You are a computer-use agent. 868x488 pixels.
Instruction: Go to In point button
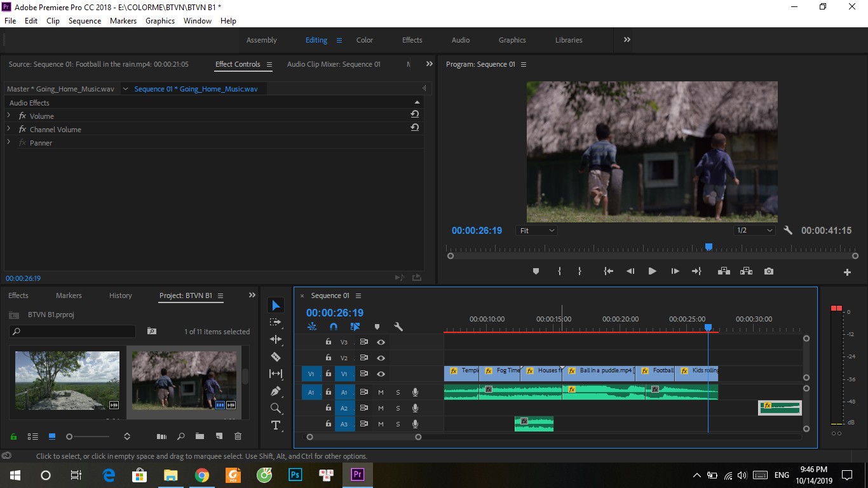pos(608,271)
